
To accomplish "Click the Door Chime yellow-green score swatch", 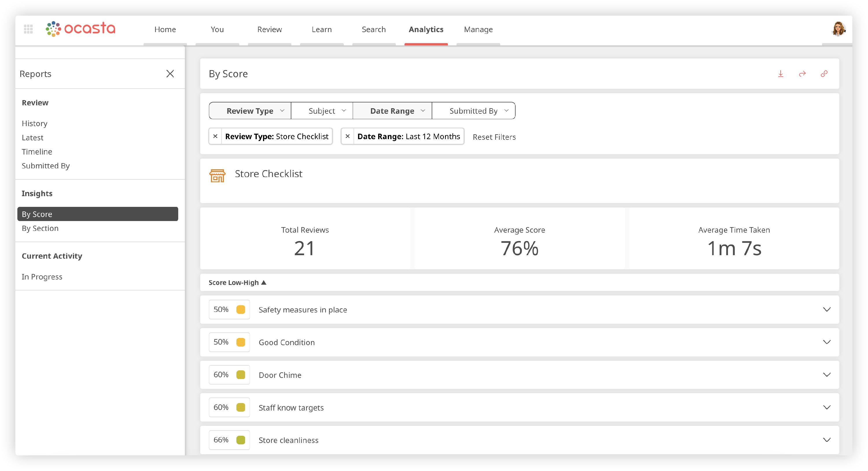I will [241, 375].
